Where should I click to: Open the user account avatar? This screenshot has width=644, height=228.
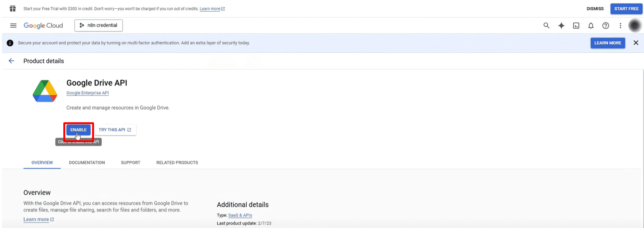(635, 26)
